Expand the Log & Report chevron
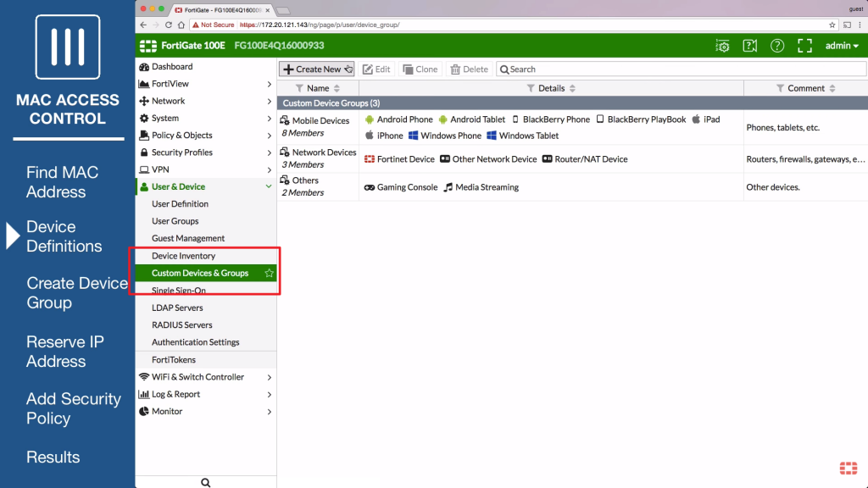This screenshot has height=488, width=868. pyautogui.click(x=269, y=395)
